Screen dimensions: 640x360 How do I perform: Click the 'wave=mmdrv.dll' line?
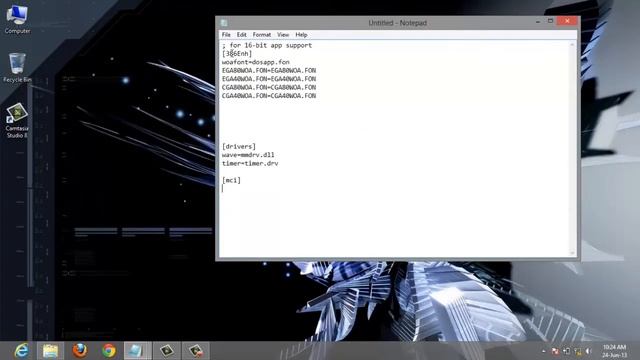click(x=248, y=155)
